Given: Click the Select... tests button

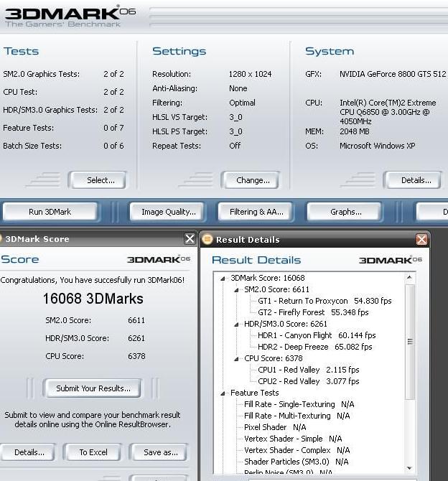Looking at the screenshot, I should coord(97,180).
